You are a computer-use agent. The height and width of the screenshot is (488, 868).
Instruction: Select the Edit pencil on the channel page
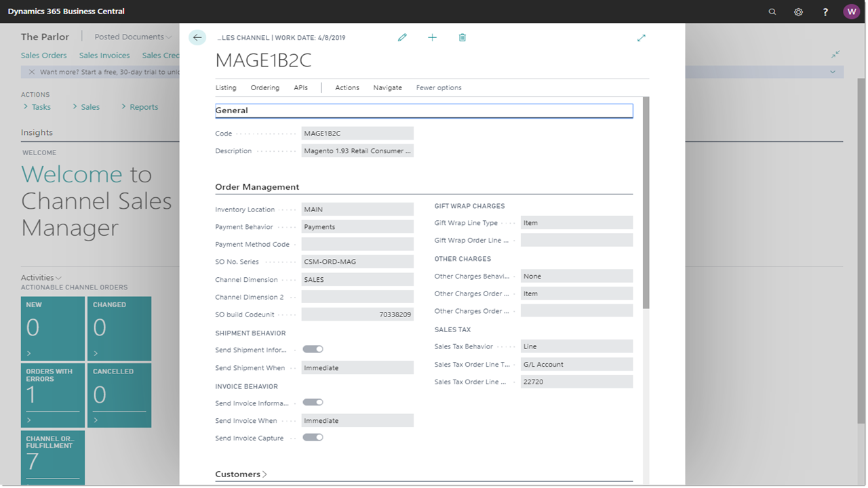[x=402, y=37]
